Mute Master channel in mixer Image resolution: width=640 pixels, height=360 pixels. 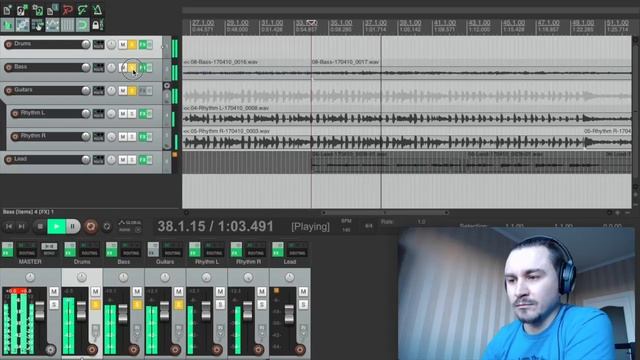pos(54,291)
